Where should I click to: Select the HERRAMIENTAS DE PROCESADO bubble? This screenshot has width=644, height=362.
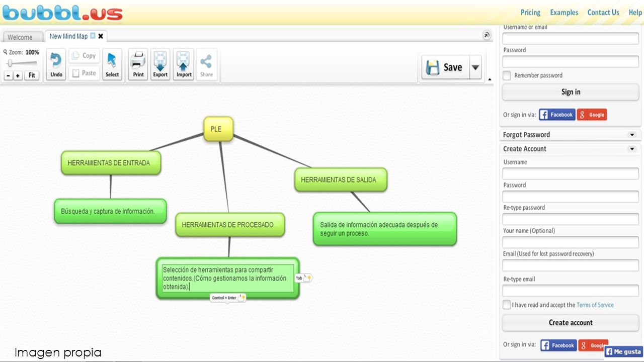(230, 225)
